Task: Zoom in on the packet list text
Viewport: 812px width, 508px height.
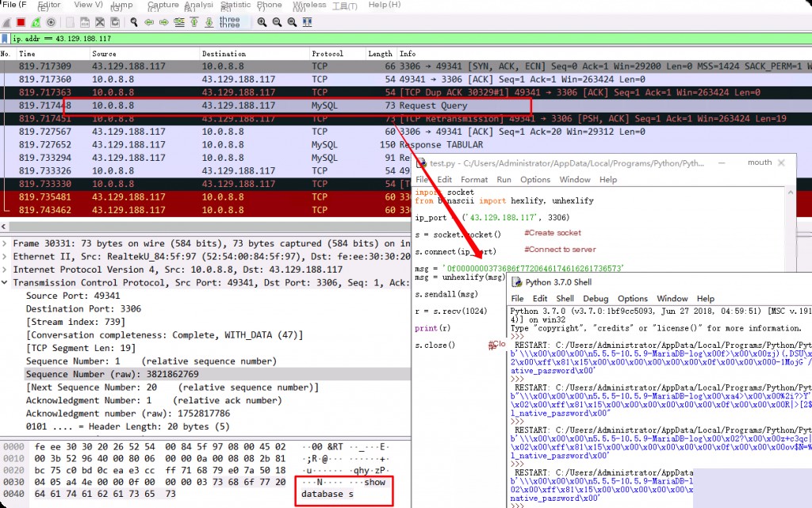Action: coord(262,22)
